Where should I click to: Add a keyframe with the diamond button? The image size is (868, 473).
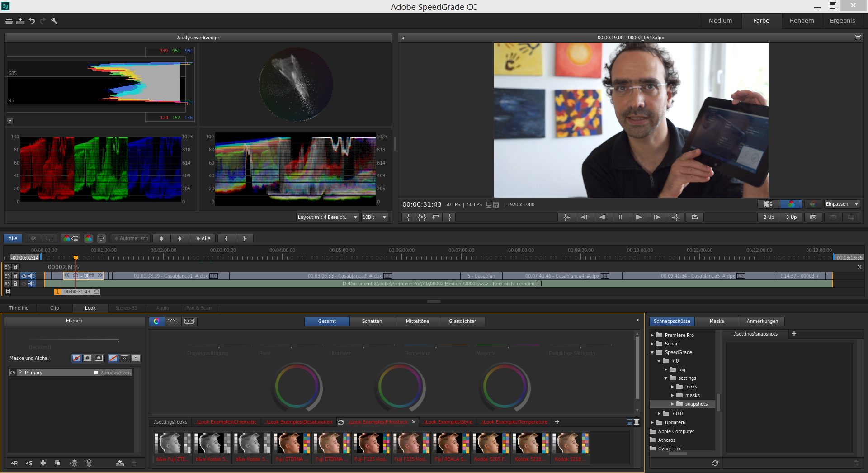(x=162, y=238)
